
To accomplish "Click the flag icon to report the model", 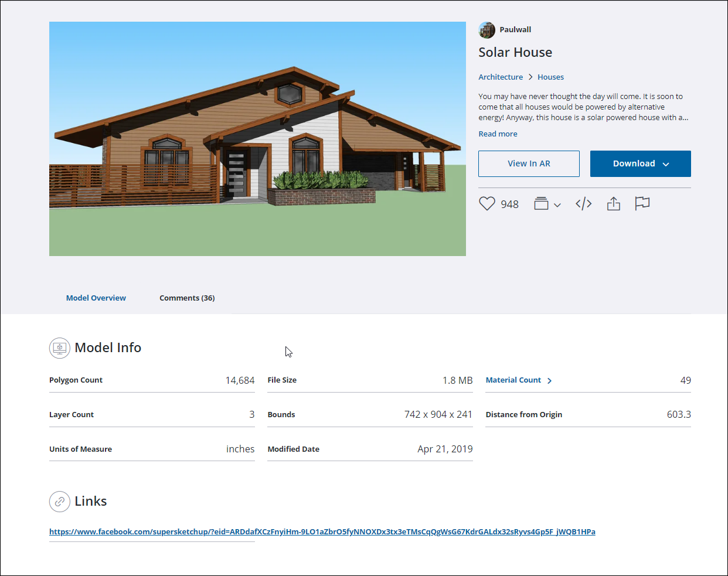I will [642, 203].
